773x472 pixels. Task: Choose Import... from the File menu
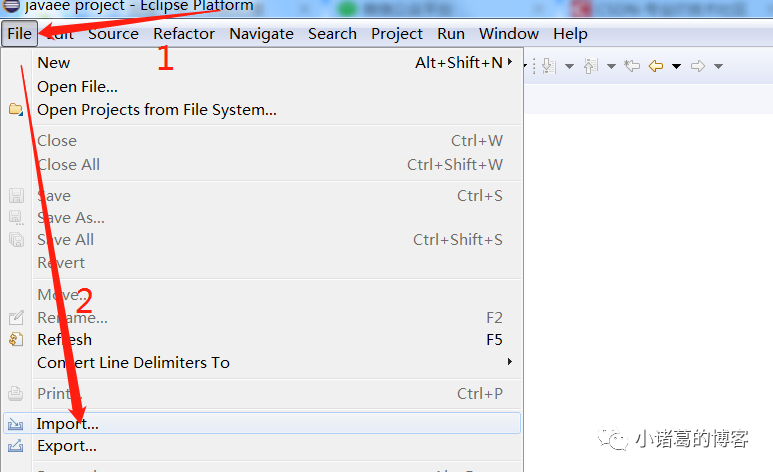(x=262, y=423)
